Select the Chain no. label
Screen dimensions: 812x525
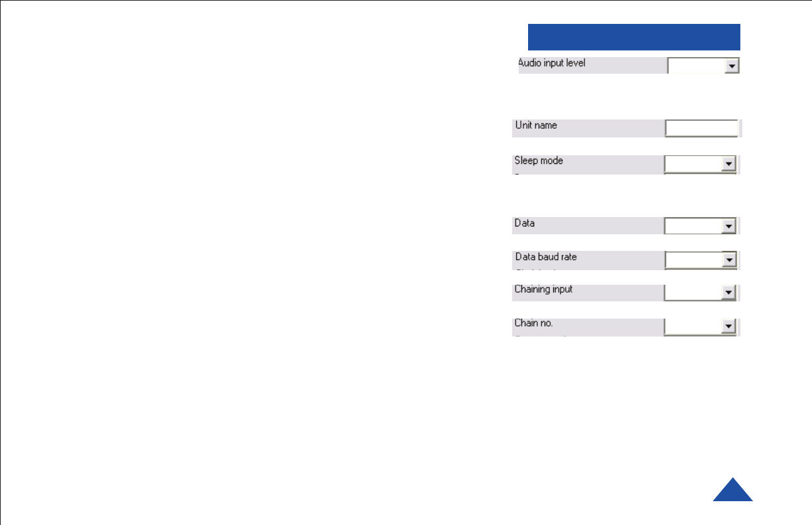point(533,323)
